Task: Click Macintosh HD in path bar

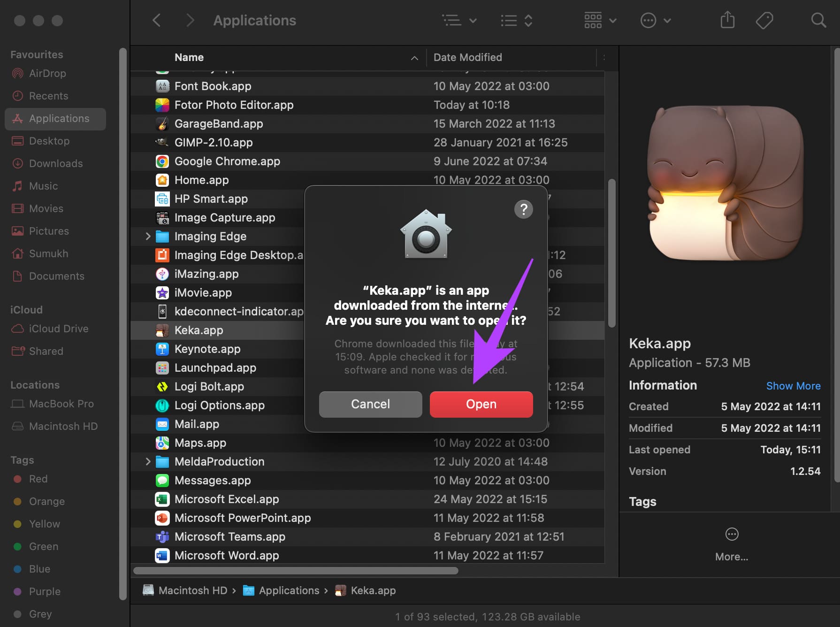Action: pyautogui.click(x=185, y=590)
